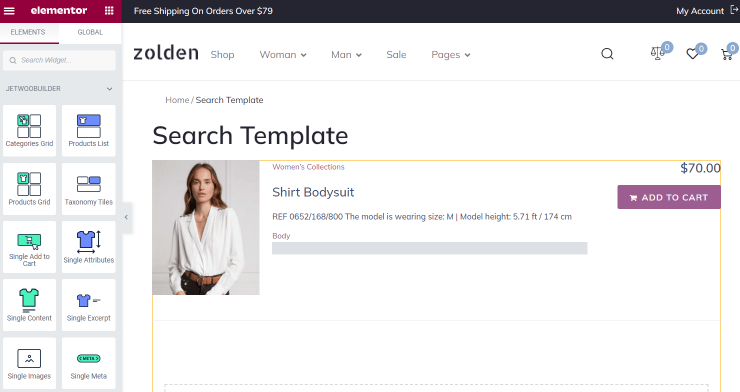Viewport: 740px width, 392px height.
Task: Add the Products List widget
Action: 89,131
